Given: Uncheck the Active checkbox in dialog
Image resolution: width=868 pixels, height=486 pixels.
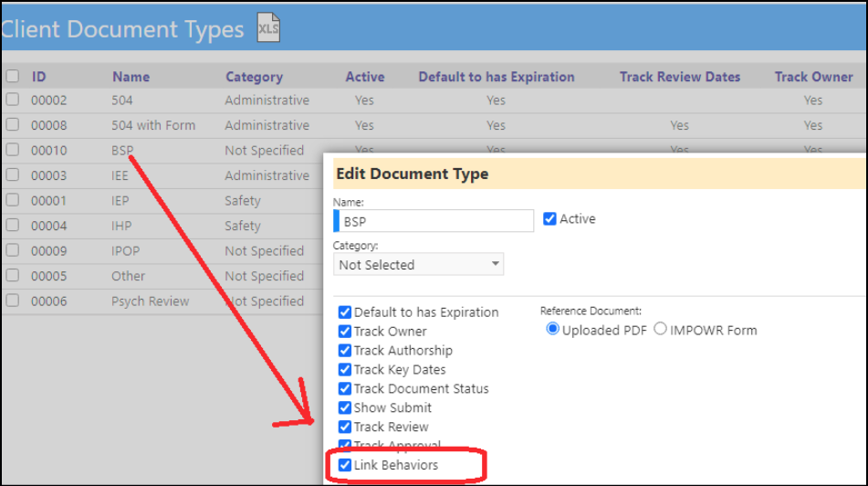Looking at the screenshot, I should (549, 219).
